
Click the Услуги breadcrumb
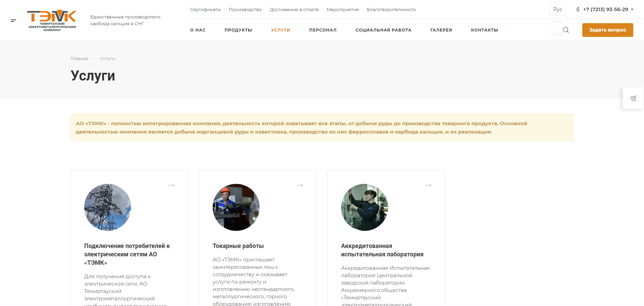point(107,58)
